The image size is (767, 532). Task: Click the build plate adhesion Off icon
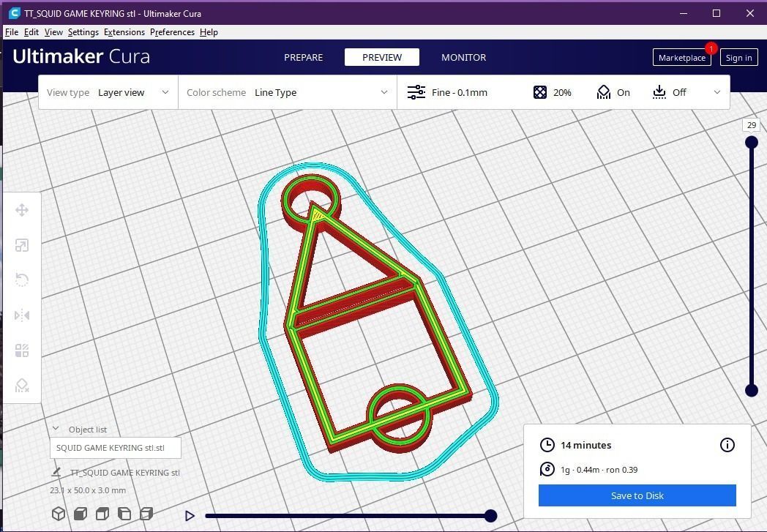(659, 92)
